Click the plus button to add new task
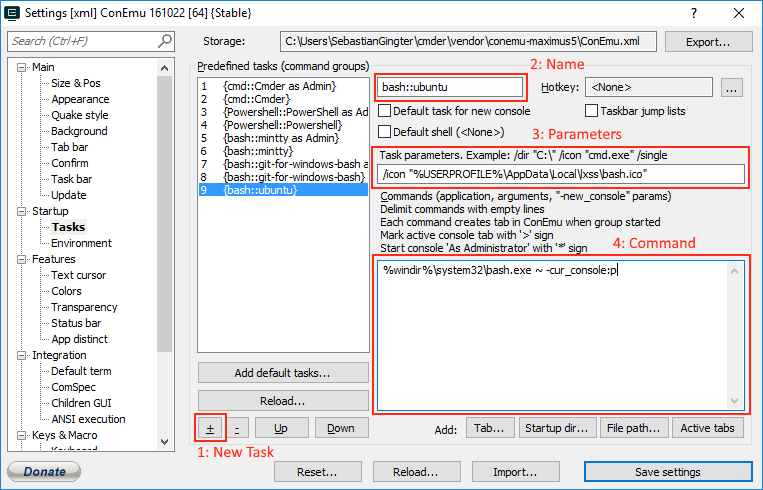This screenshot has width=763, height=490. point(210,428)
